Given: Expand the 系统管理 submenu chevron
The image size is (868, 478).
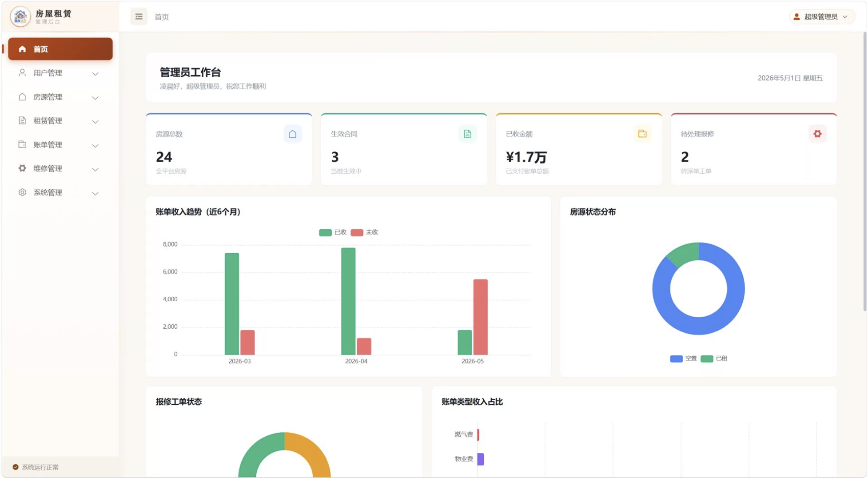Looking at the screenshot, I should tap(95, 193).
